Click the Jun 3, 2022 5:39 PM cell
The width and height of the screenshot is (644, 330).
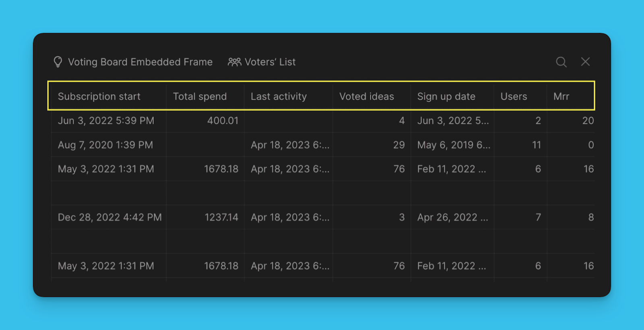(106, 121)
